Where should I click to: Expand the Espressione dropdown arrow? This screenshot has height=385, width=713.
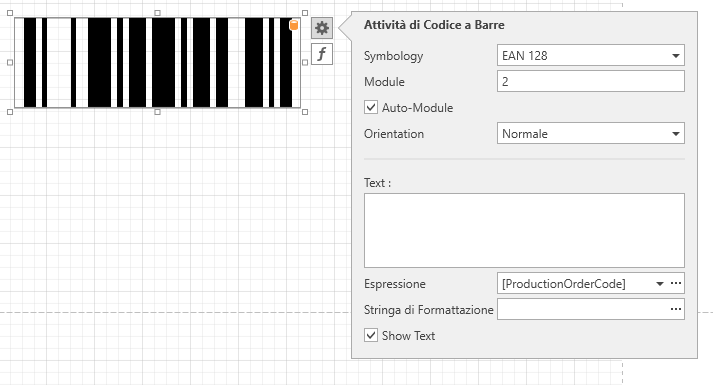click(660, 284)
